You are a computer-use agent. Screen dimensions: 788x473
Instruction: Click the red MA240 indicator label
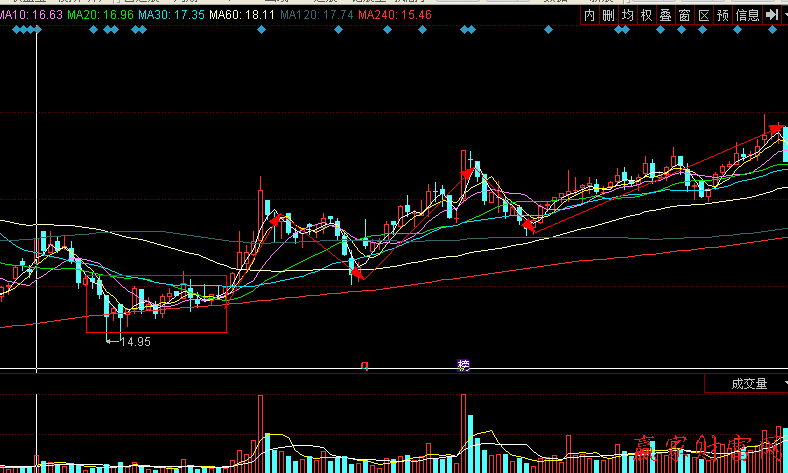pyautogui.click(x=395, y=16)
